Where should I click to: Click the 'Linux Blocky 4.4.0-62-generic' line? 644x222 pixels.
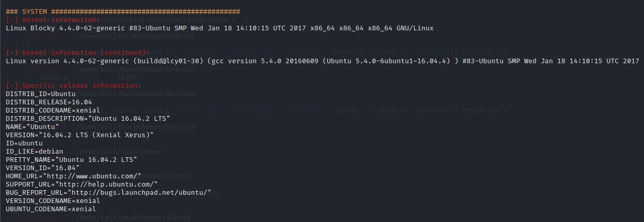point(220,28)
